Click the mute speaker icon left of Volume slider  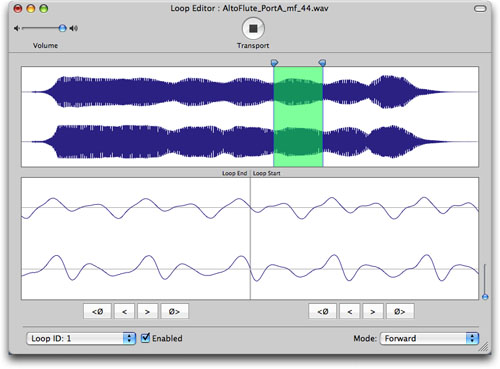tap(17, 28)
